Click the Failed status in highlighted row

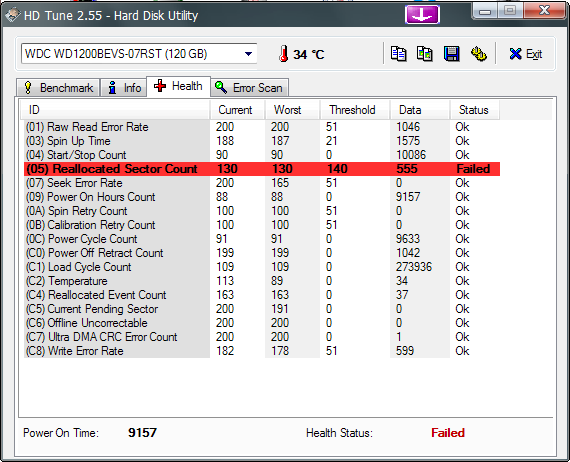pyautogui.click(x=473, y=169)
